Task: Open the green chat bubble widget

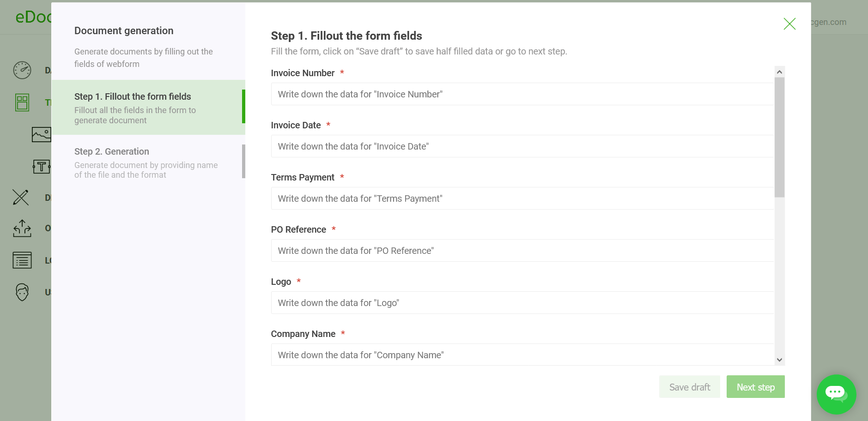Action: point(836,394)
